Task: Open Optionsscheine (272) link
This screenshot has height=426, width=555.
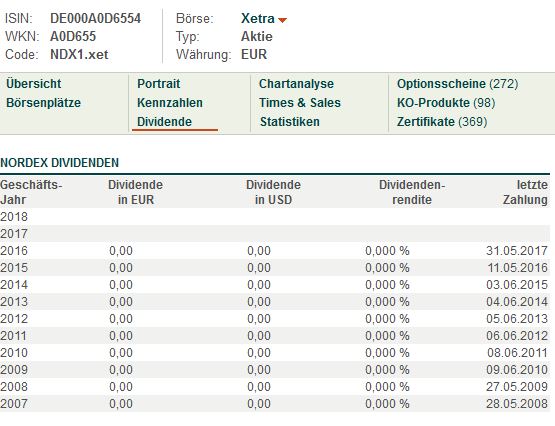Action: (457, 84)
